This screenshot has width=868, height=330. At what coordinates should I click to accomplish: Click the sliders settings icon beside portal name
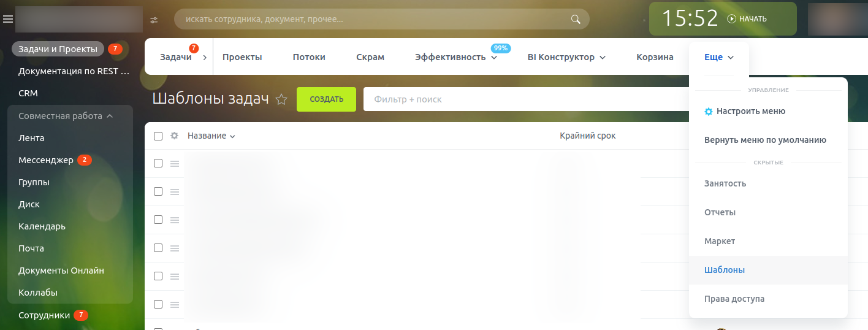coord(154,20)
